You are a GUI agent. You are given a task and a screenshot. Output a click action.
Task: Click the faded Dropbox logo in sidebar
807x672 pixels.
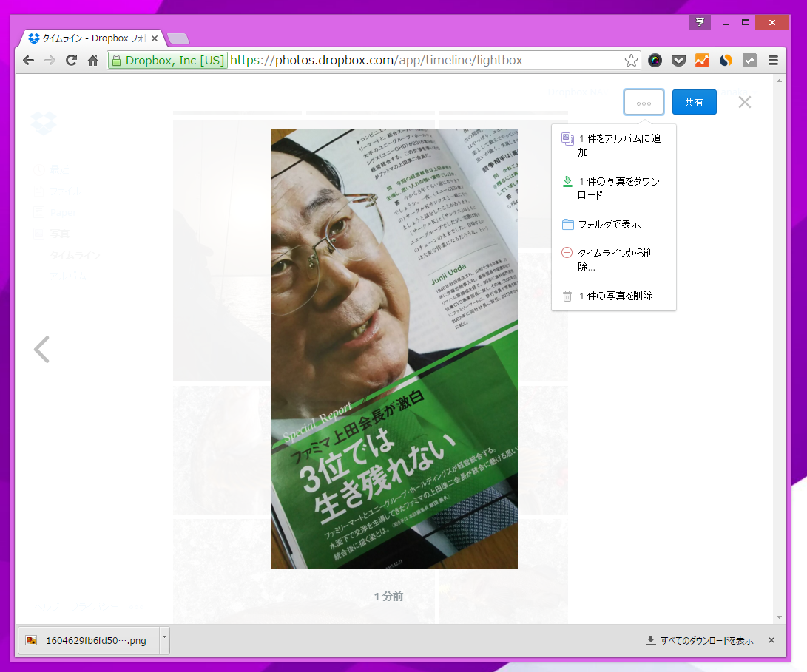(44, 123)
